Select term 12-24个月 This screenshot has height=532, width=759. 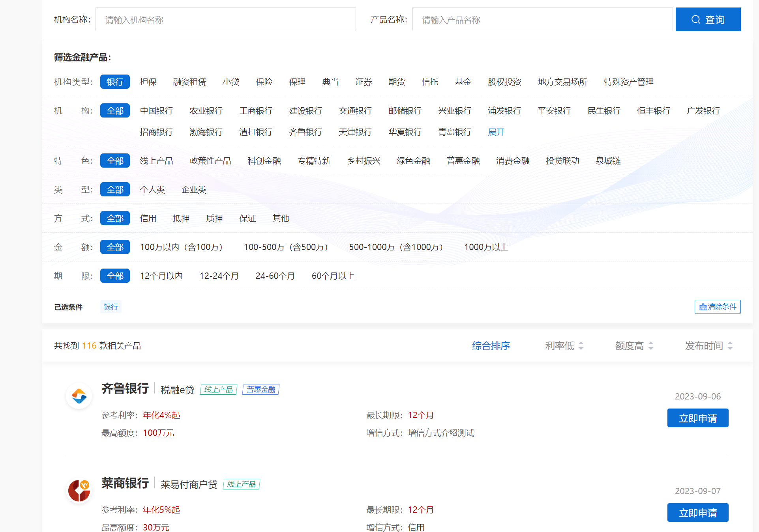(219, 276)
